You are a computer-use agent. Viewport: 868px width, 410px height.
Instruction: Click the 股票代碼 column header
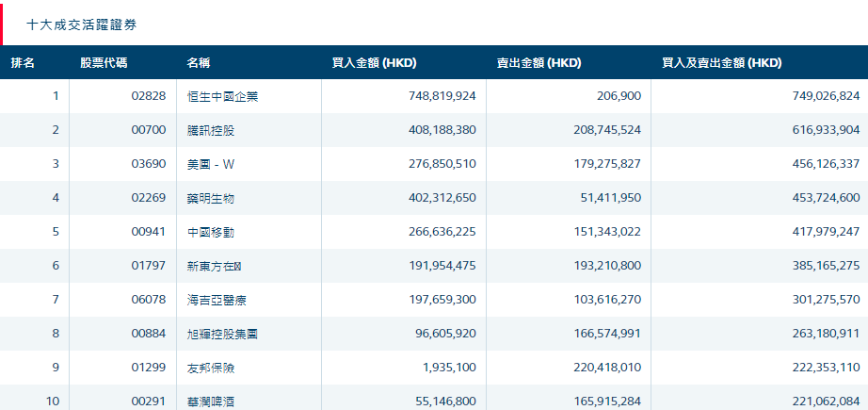[104, 63]
